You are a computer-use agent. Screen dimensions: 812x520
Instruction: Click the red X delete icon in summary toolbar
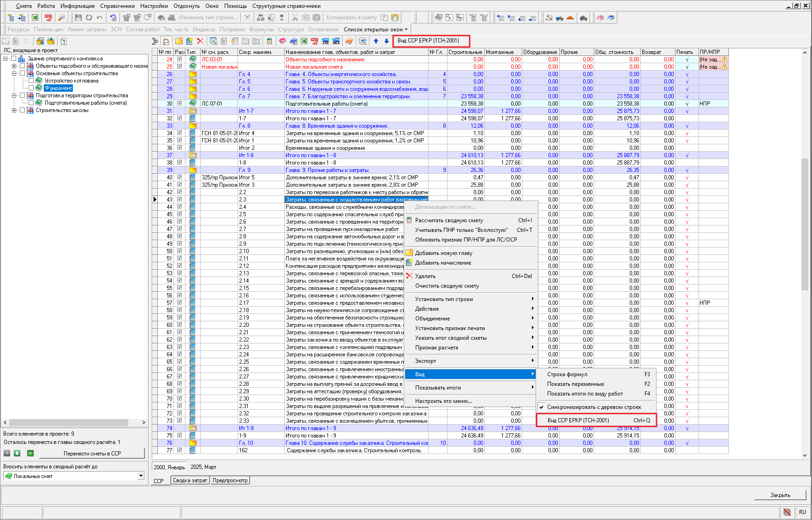pos(200,41)
